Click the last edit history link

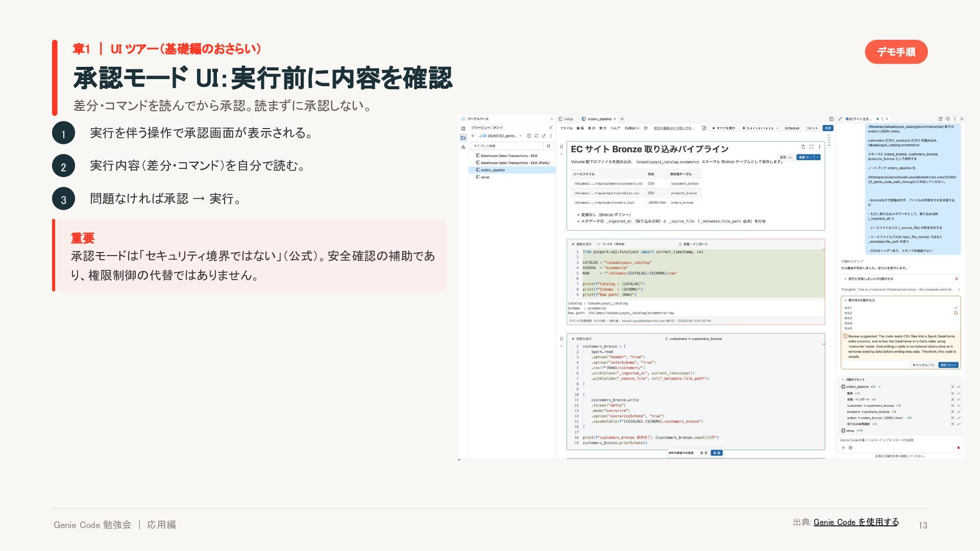674,128
